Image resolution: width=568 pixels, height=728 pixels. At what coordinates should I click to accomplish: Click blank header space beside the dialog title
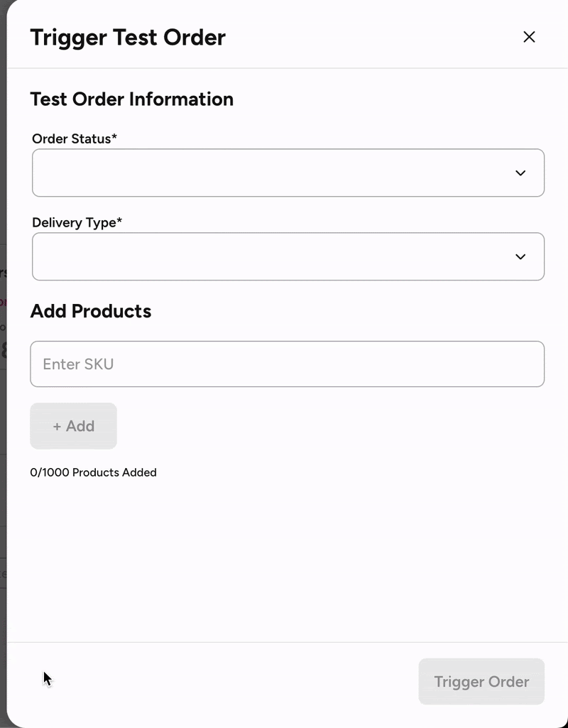coord(369,37)
